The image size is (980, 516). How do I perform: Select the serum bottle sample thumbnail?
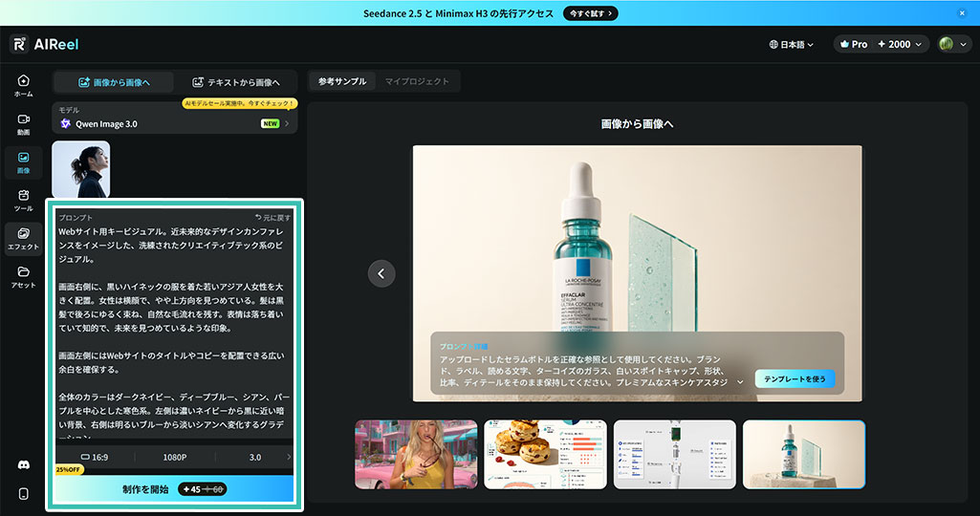pos(804,454)
